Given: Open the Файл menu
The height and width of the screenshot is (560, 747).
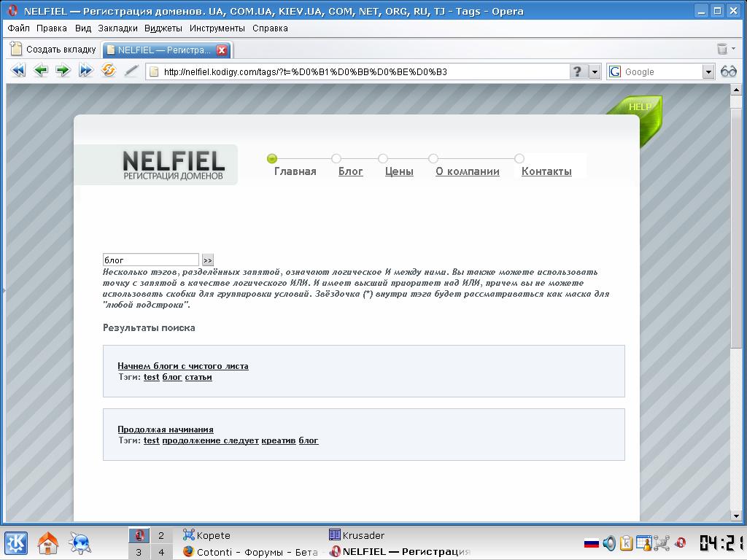Looking at the screenshot, I should click(18, 28).
